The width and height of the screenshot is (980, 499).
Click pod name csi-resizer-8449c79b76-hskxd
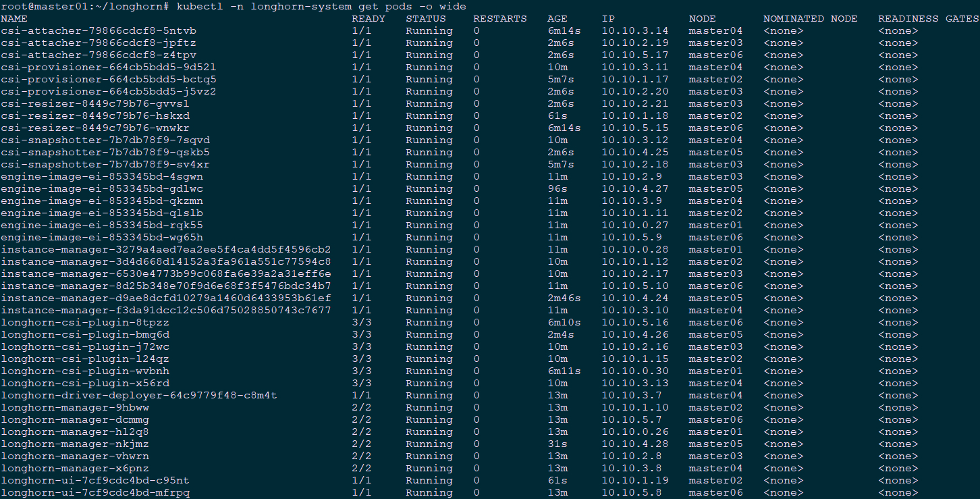(x=95, y=116)
